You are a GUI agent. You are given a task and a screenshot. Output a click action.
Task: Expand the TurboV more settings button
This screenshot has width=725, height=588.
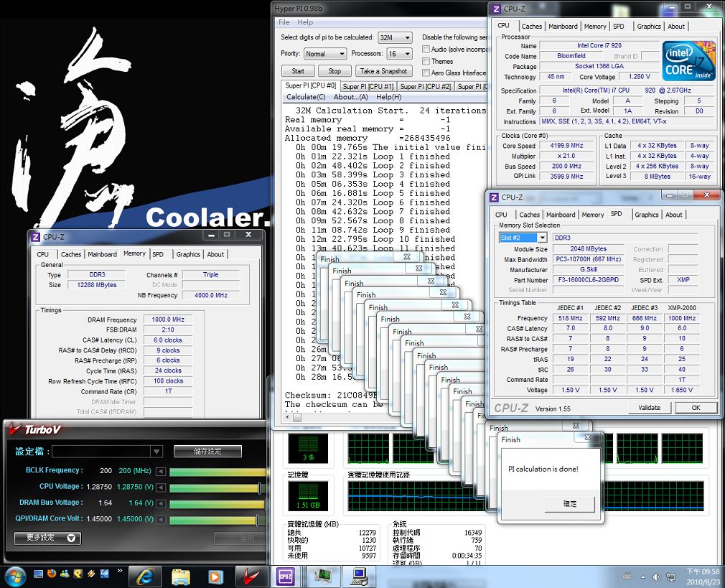pyautogui.click(x=47, y=538)
